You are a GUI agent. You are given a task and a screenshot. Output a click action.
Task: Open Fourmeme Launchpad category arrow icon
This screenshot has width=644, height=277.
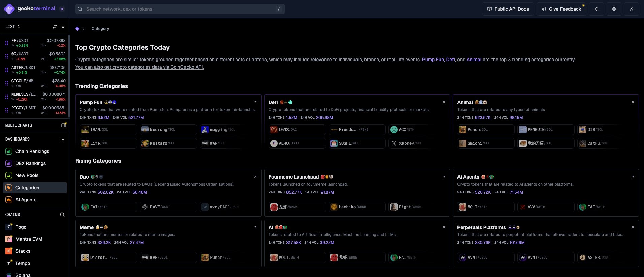[444, 177]
